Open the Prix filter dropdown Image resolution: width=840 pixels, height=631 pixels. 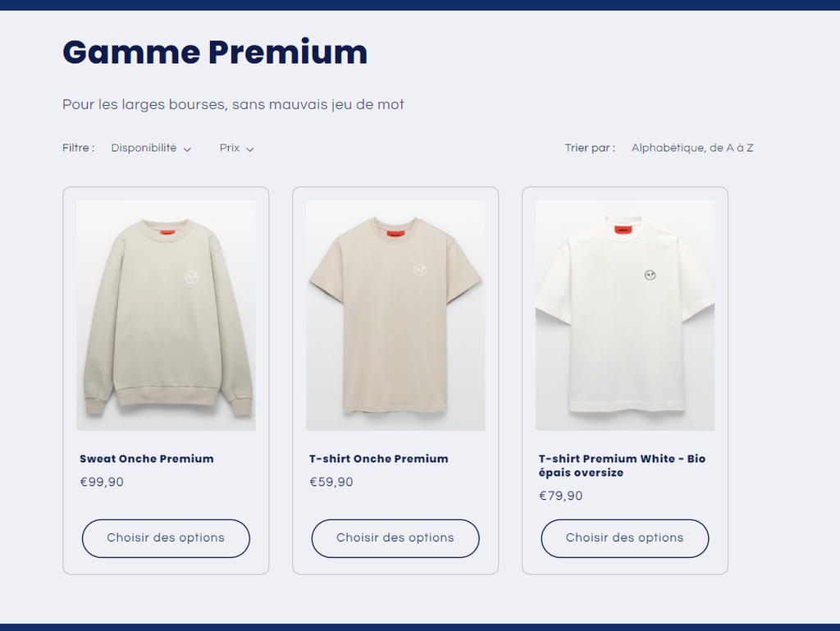point(236,149)
